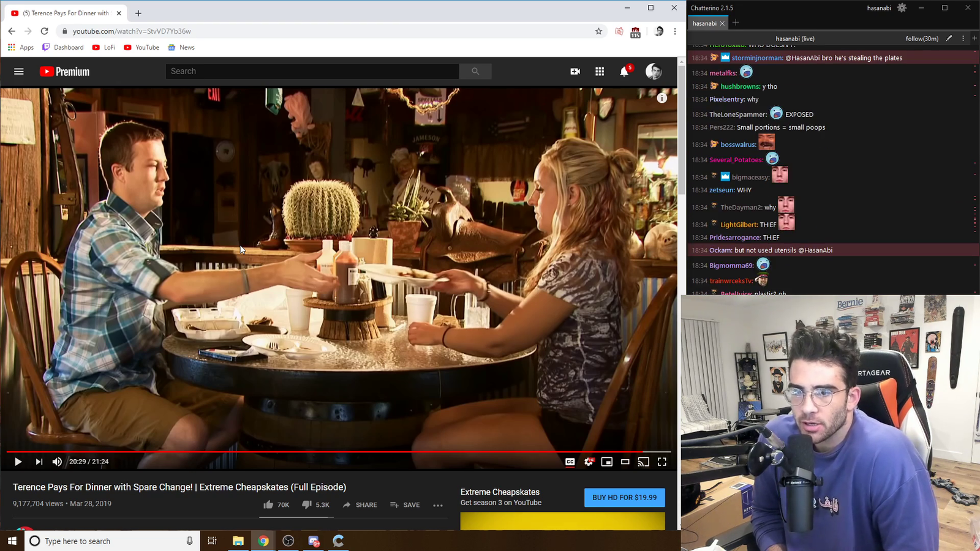Click the Chrome address bar URL
The height and width of the screenshot is (551, 980).
point(132,31)
